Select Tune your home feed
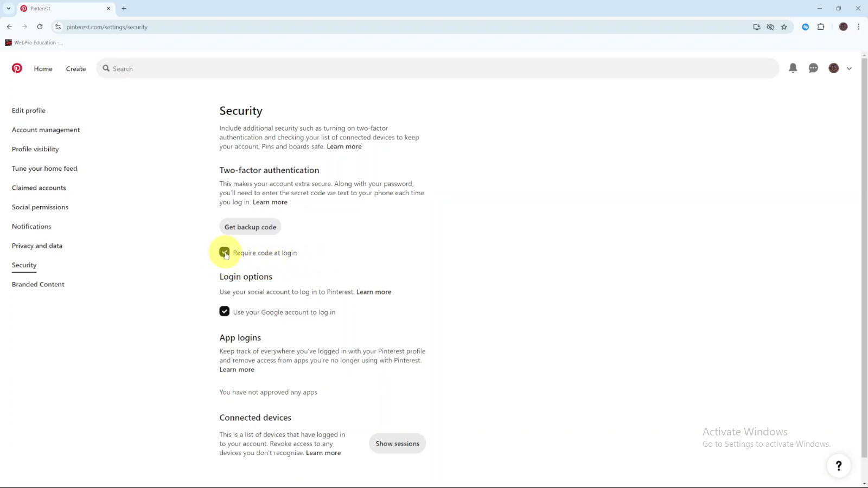 tap(44, 169)
